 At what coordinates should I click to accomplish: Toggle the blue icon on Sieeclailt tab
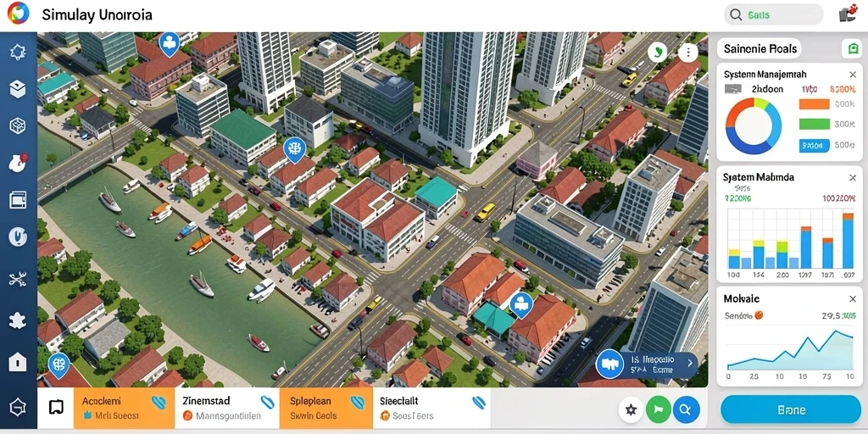[480, 403]
